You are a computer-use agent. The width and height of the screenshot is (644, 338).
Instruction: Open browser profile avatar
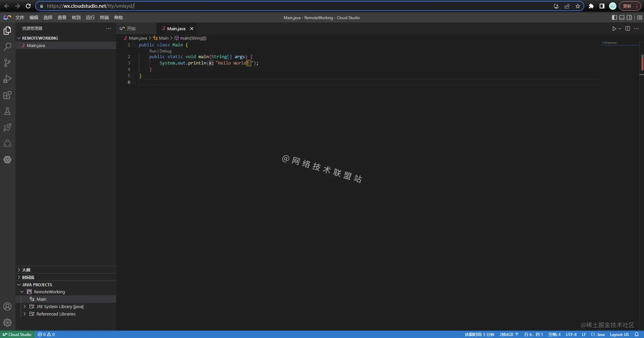pyautogui.click(x=613, y=6)
